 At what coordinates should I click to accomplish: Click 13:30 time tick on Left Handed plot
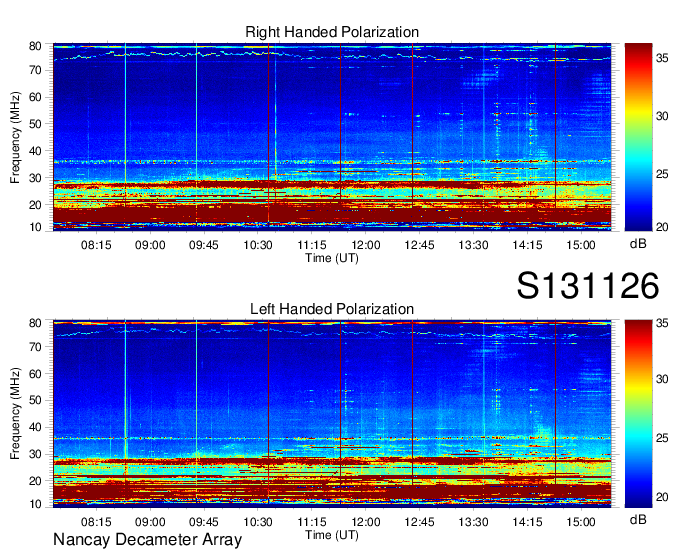pyautogui.click(x=473, y=522)
